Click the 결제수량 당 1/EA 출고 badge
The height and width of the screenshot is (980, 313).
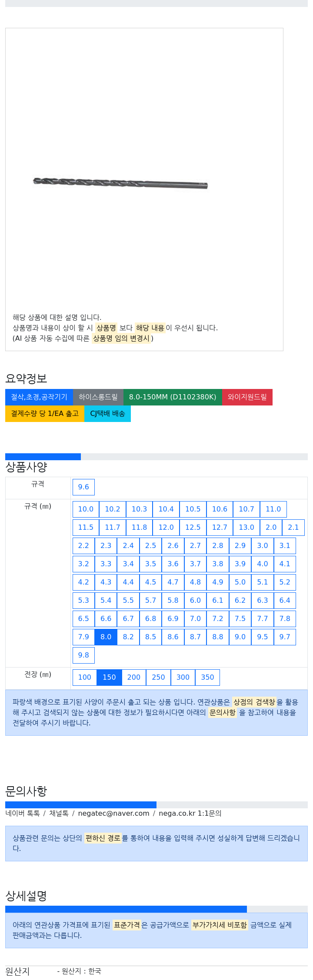pyautogui.click(x=45, y=413)
